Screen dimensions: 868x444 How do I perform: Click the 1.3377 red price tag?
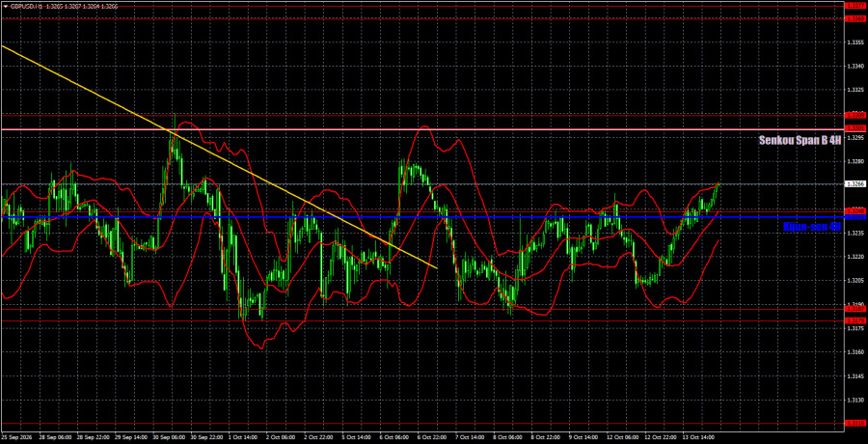(x=855, y=6)
